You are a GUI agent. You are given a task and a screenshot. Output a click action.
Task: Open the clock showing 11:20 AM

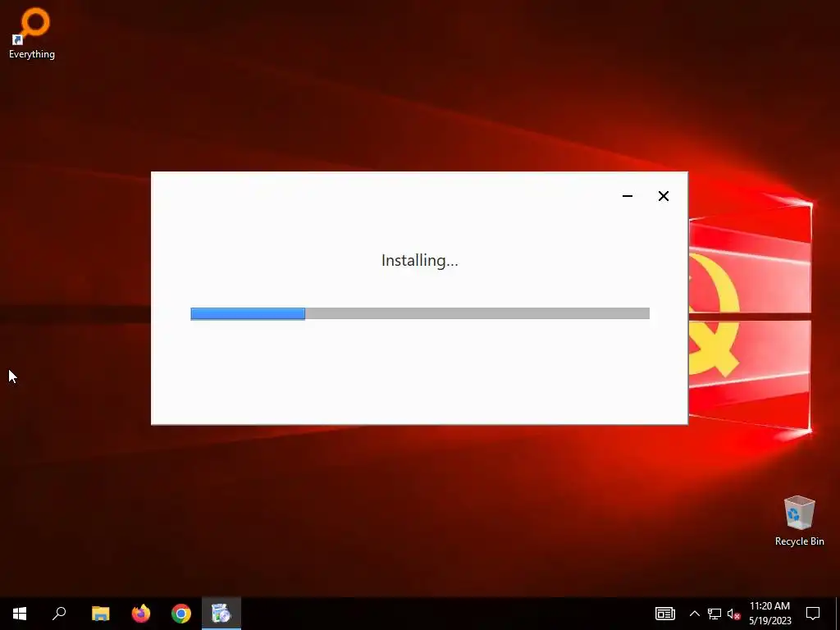tap(769, 614)
